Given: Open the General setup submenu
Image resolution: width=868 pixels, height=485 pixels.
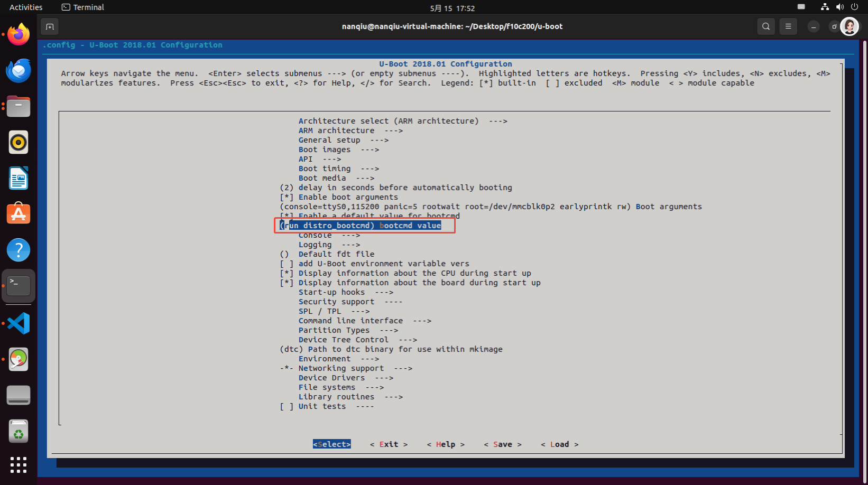Looking at the screenshot, I should pos(344,140).
